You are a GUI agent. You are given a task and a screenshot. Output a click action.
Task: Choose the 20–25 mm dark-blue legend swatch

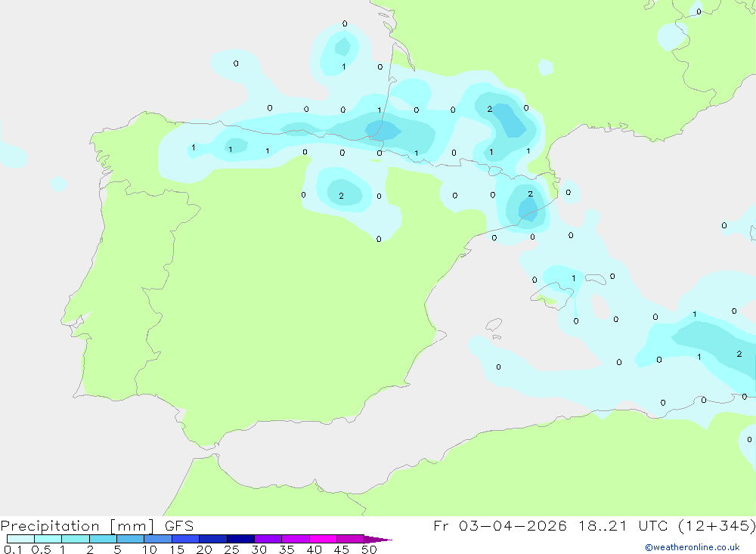(x=213, y=539)
